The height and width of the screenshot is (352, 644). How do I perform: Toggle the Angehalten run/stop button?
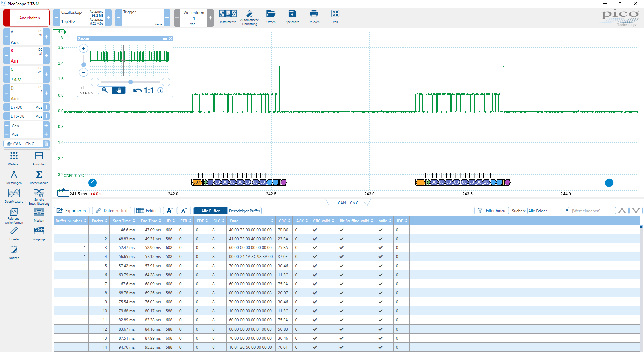point(26,18)
